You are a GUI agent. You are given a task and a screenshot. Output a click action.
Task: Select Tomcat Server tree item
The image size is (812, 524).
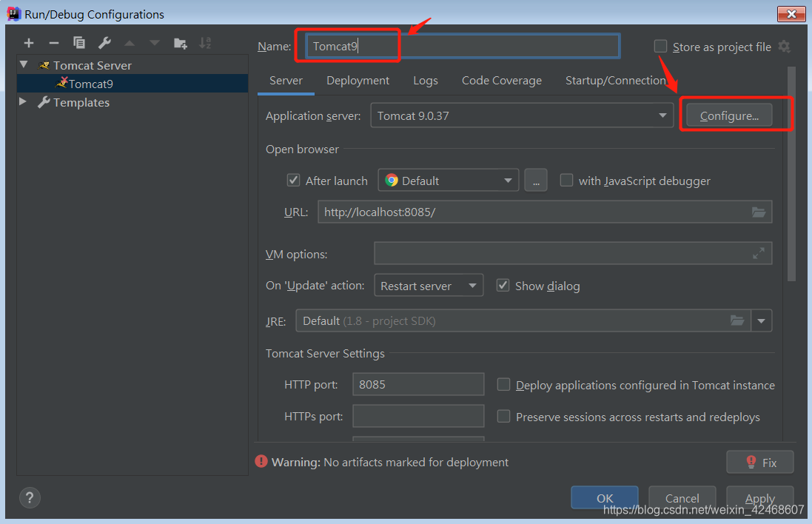tap(93, 65)
